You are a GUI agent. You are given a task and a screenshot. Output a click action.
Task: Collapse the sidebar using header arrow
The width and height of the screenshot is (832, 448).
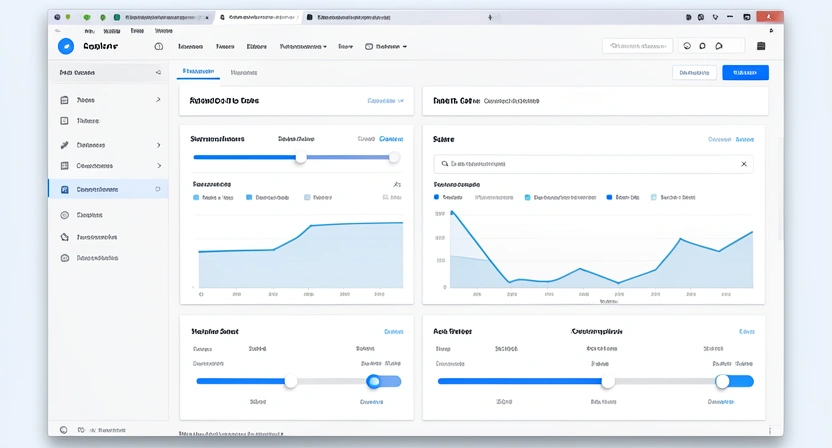[157, 73]
